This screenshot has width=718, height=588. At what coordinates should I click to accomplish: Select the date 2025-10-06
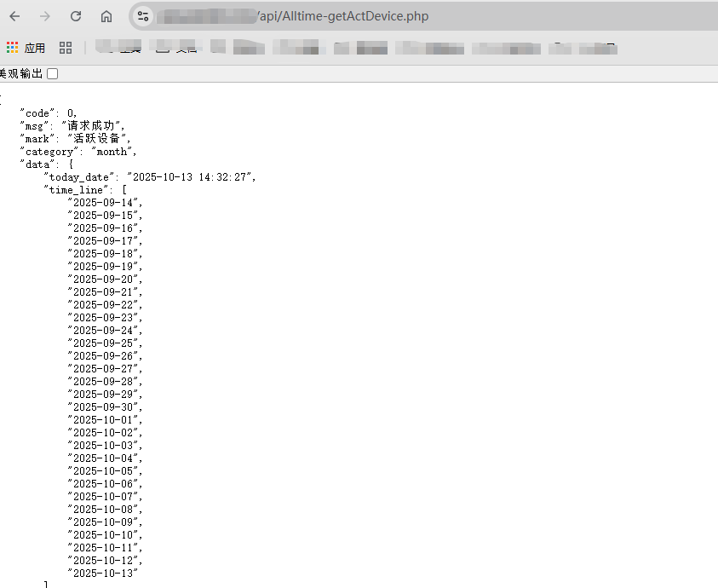point(102,484)
